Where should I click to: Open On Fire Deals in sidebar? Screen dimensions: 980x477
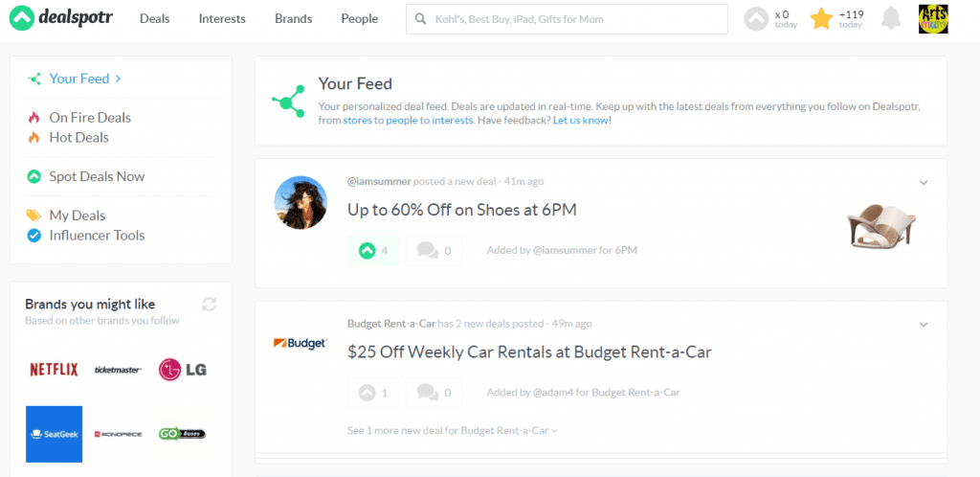(90, 118)
